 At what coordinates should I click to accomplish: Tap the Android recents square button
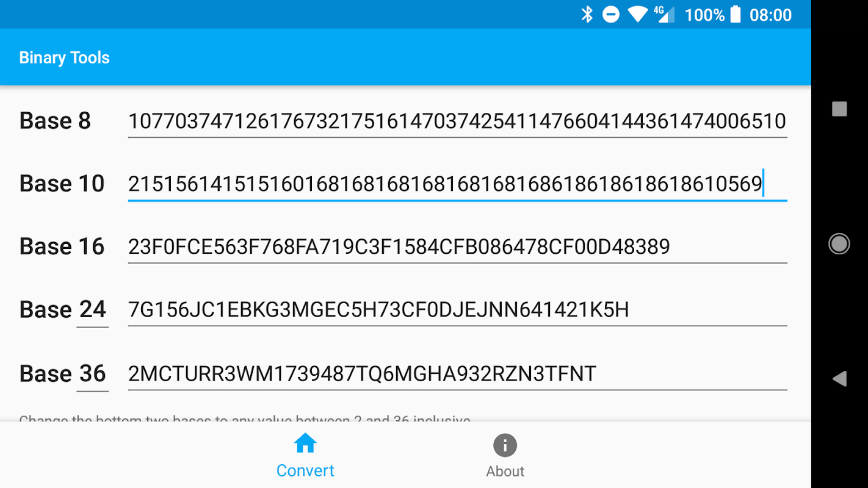(x=839, y=109)
